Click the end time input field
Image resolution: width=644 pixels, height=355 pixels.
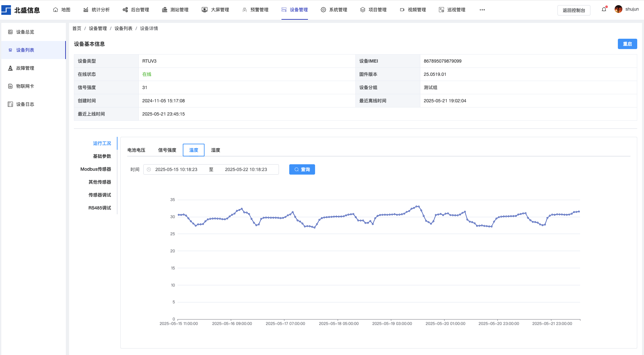point(246,169)
